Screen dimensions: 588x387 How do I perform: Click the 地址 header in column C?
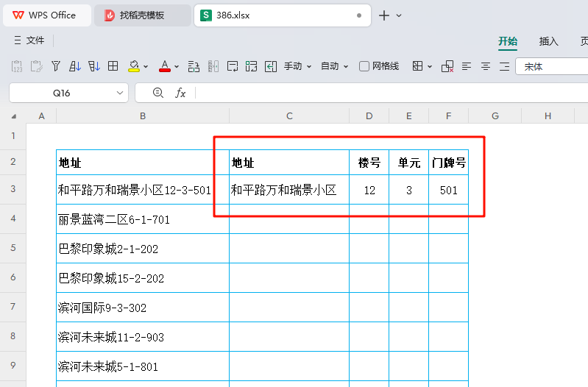(289, 163)
